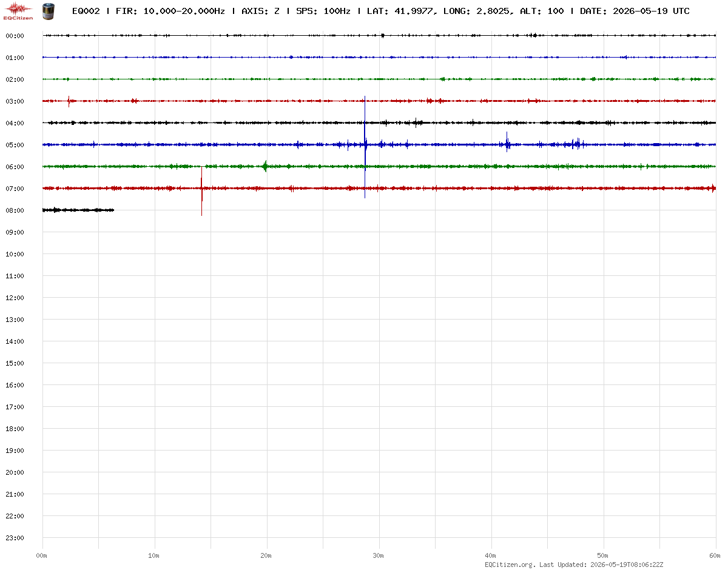The height and width of the screenshot is (570, 728).
Task: Click the 30m tick label on time axis
Action: click(x=378, y=555)
